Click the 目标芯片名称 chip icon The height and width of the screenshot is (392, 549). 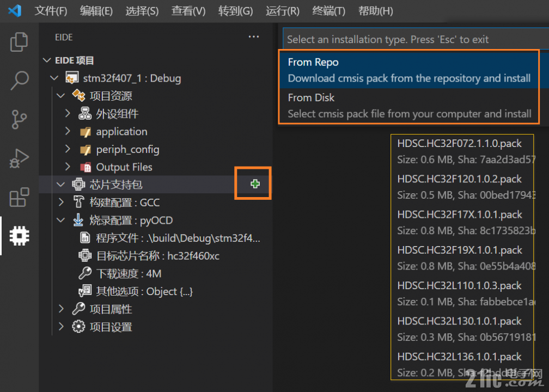(85, 255)
